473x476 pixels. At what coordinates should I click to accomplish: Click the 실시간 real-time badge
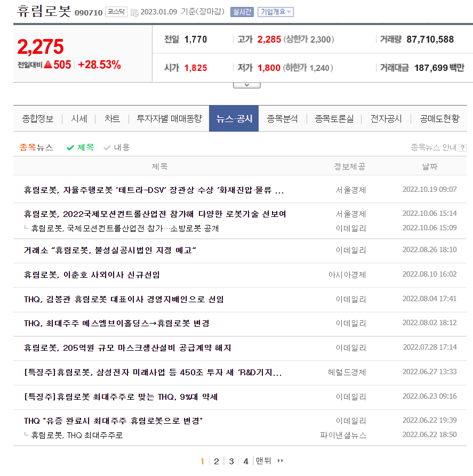point(242,12)
